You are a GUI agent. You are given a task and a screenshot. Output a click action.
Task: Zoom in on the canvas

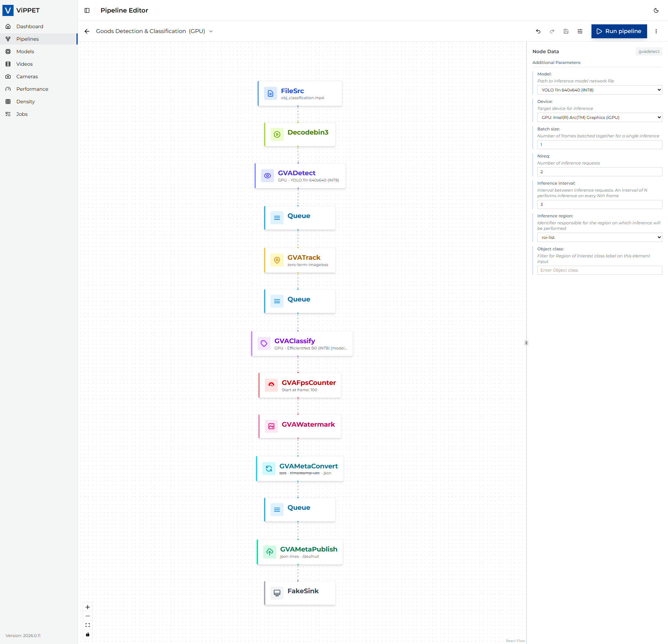click(88, 607)
